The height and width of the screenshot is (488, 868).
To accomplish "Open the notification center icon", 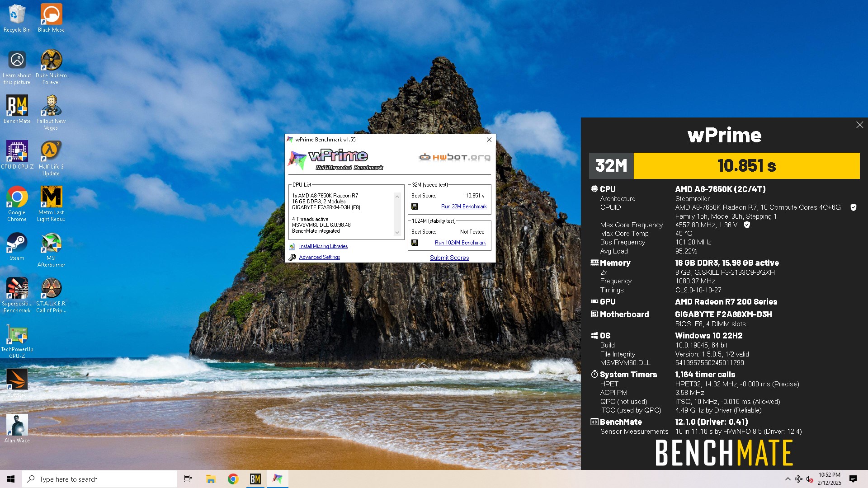I will point(853,479).
